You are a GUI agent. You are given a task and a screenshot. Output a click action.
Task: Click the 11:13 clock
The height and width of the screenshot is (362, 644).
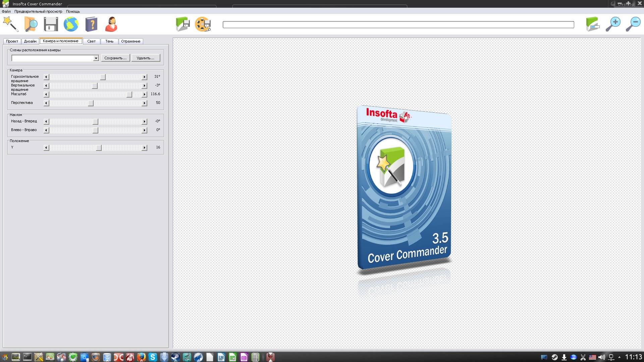point(633,357)
